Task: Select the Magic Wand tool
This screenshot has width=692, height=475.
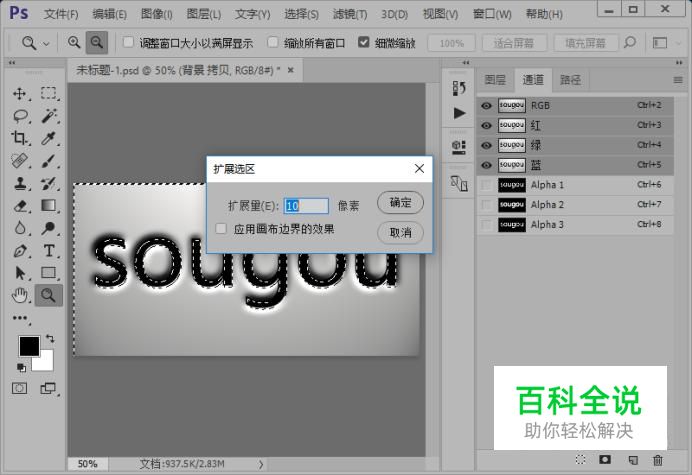Action: click(x=49, y=116)
